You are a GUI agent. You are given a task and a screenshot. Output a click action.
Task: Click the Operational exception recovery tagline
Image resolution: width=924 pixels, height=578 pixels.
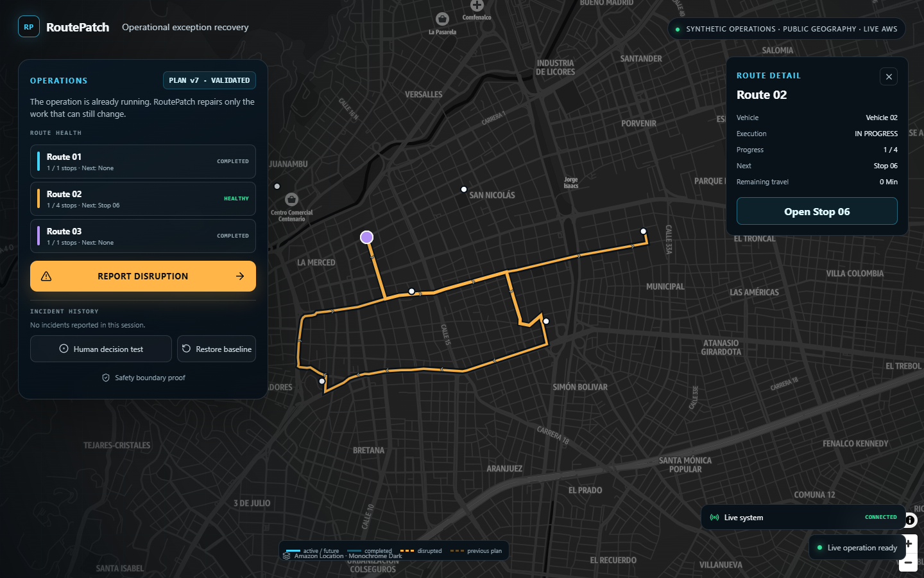click(x=185, y=27)
